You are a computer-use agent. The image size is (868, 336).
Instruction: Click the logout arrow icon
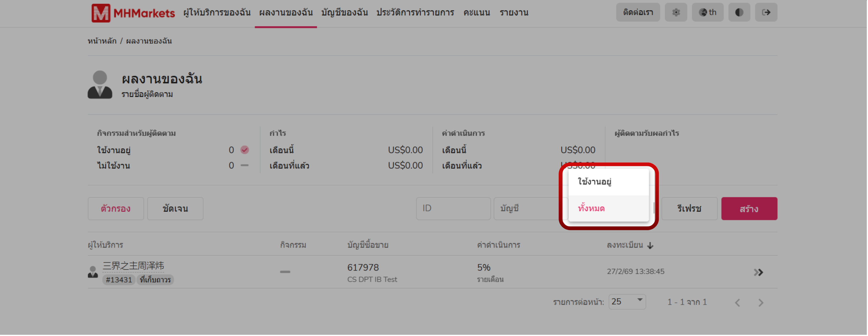766,12
